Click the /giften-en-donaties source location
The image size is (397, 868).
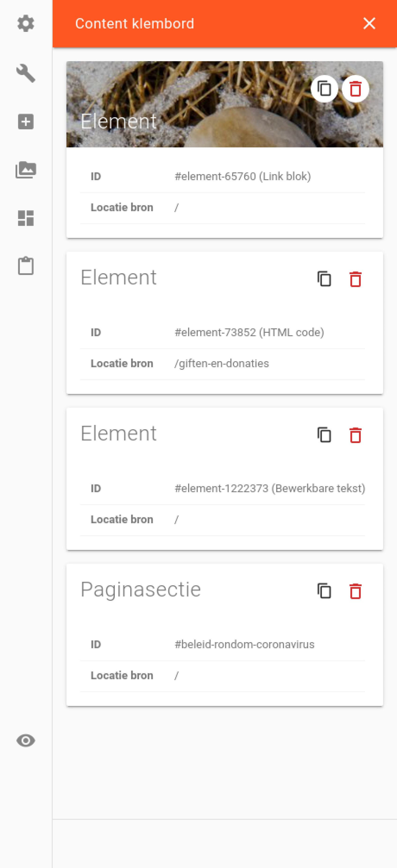[222, 363]
